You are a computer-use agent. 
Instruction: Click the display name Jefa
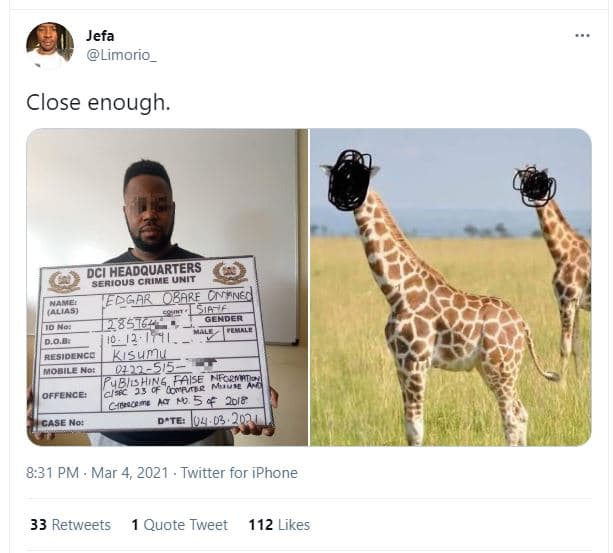pyautogui.click(x=100, y=36)
